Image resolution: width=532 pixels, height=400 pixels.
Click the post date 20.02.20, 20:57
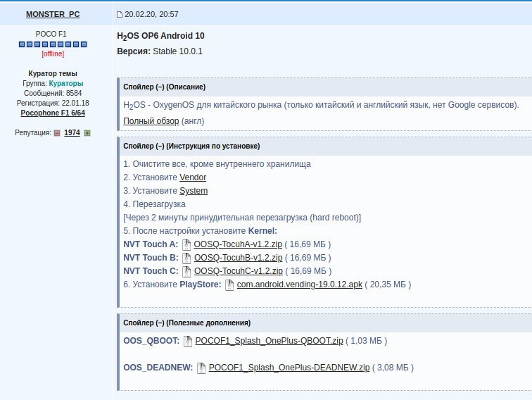tap(151, 14)
